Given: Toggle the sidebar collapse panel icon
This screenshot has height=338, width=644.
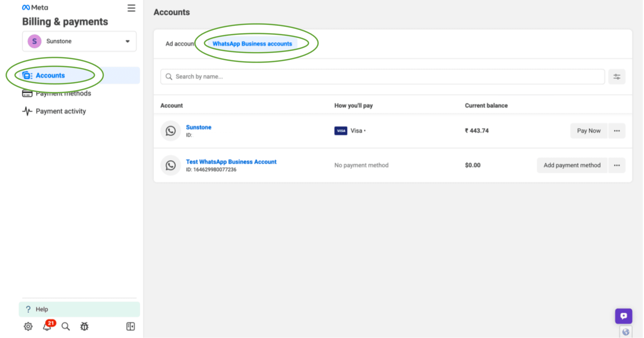Looking at the screenshot, I should coord(130,326).
